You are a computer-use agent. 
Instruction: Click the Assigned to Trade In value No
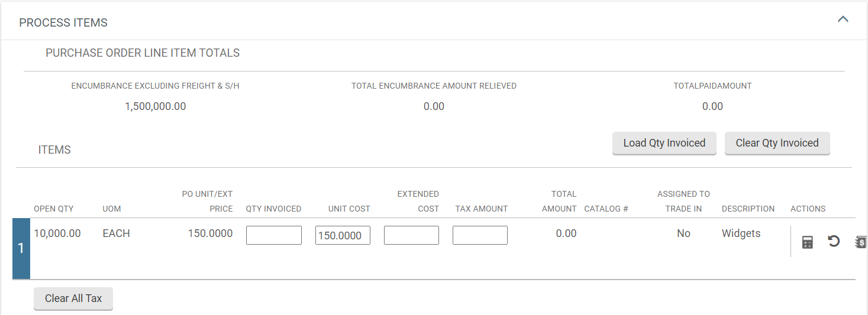pos(683,233)
